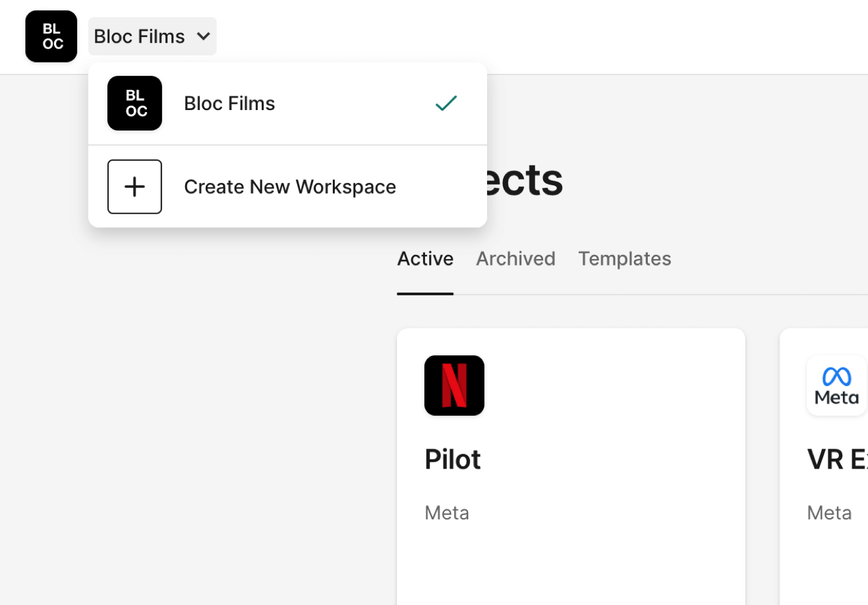The height and width of the screenshot is (605, 868).
Task: Open the Archived projects tab
Action: click(515, 259)
